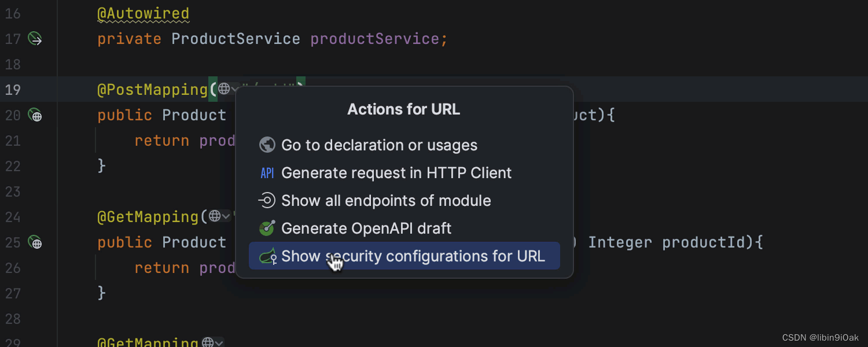
Task: Open URL globe dropdown on line 24 @GetMapping
Action: point(219,217)
